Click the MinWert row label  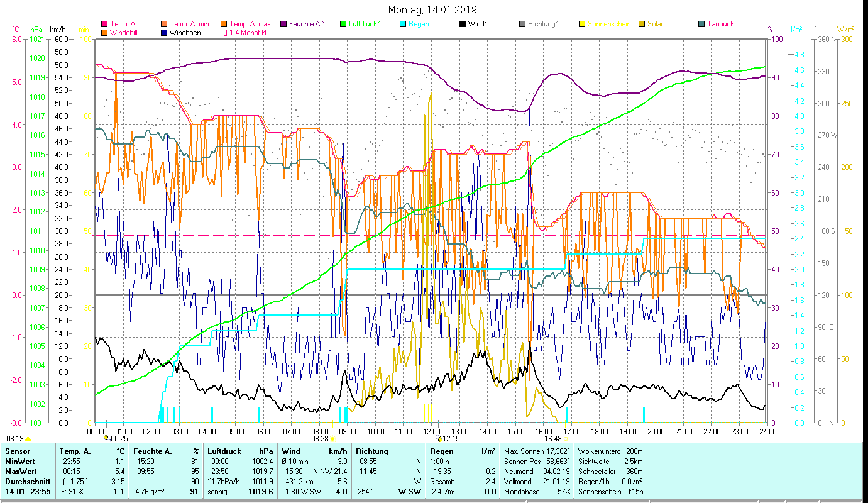20,462
